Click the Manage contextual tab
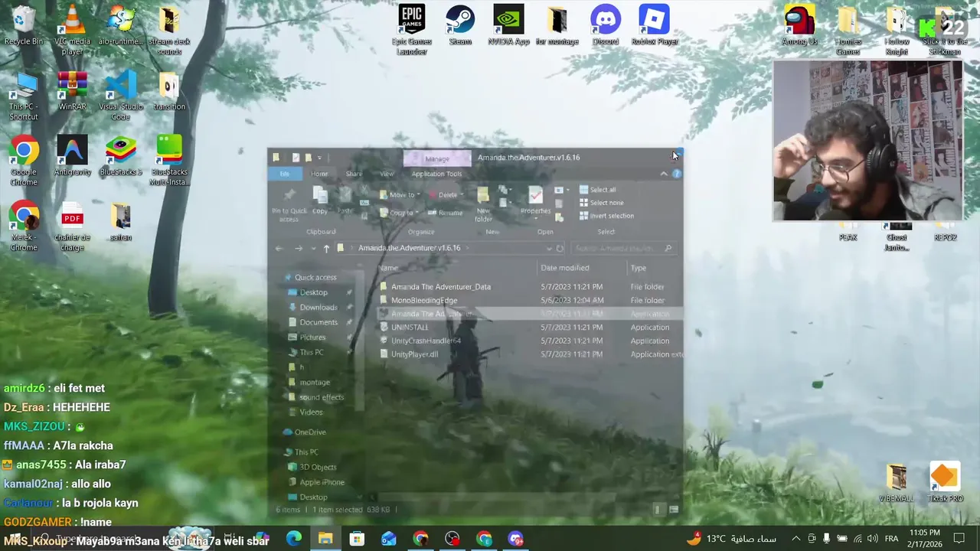This screenshot has height=551, width=980. [437, 158]
